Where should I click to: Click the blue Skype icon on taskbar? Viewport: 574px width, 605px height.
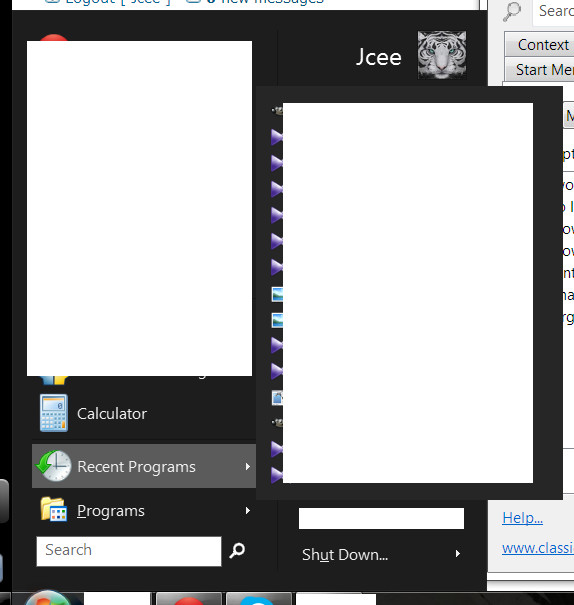[259, 600]
